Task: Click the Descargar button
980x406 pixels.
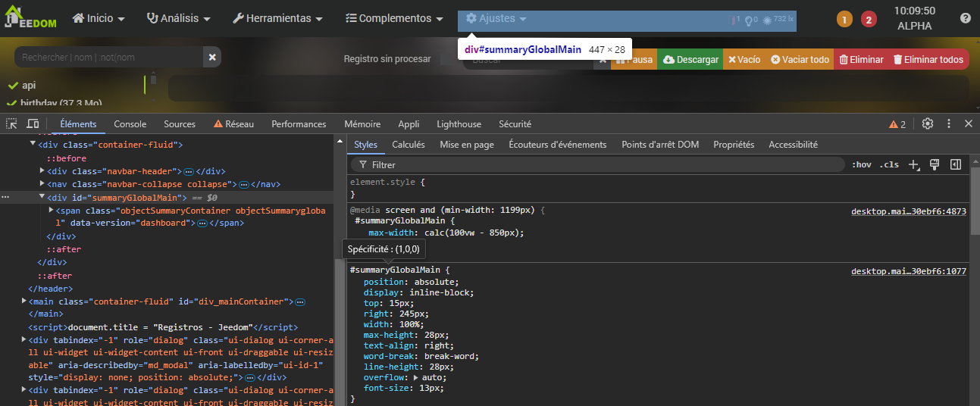Action: click(x=690, y=59)
